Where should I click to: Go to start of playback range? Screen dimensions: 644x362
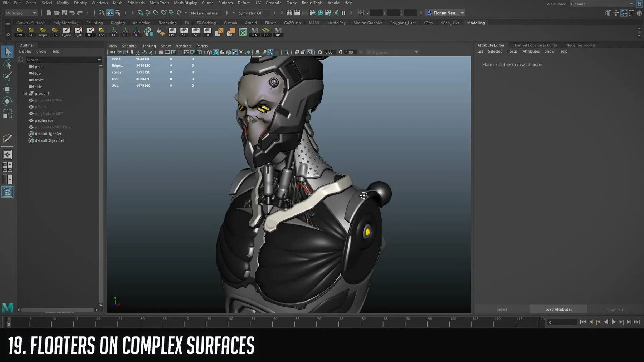(583, 322)
